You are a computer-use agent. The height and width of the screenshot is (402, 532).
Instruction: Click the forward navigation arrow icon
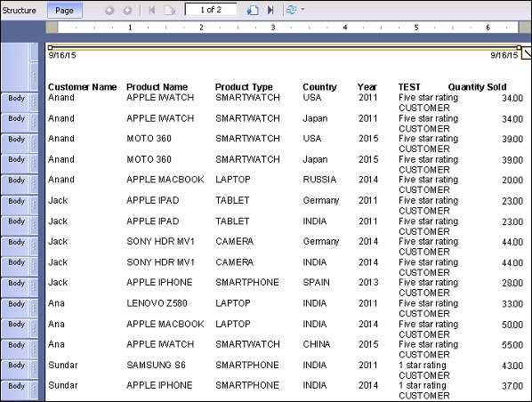coord(127,11)
